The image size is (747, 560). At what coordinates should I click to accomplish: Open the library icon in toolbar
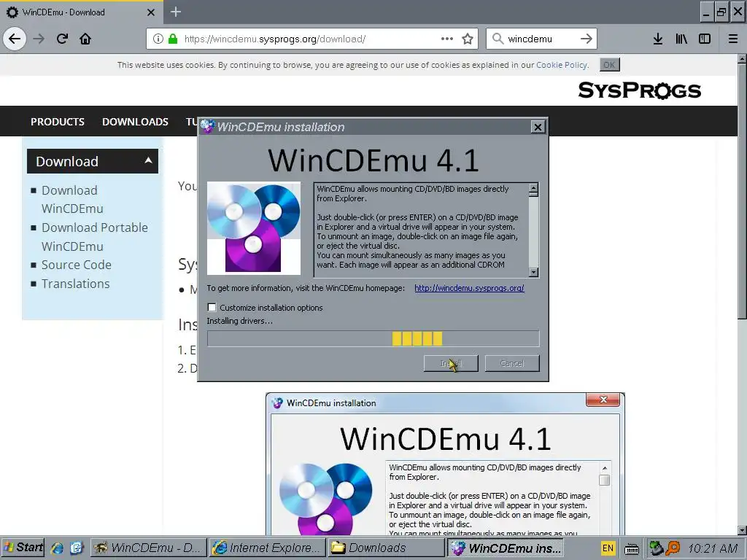(x=681, y=39)
